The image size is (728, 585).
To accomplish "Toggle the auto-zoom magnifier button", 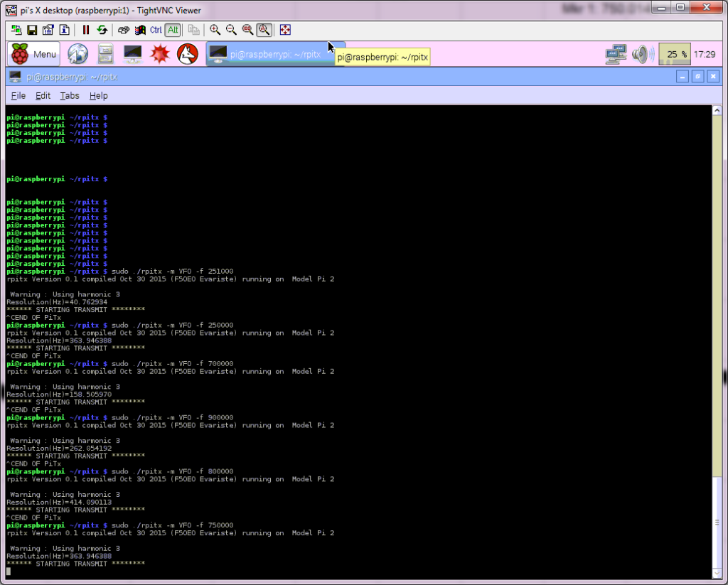I will [264, 30].
